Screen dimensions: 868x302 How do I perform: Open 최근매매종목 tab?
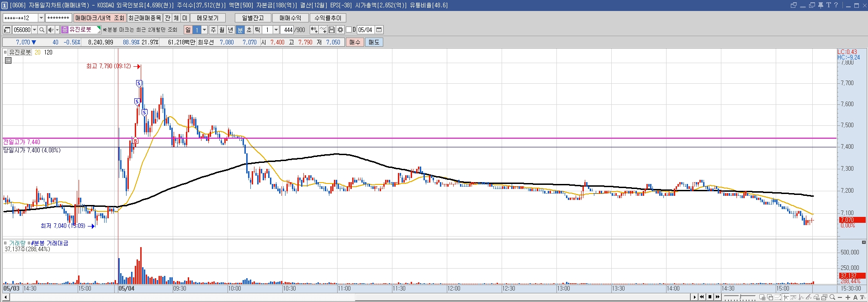point(145,18)
